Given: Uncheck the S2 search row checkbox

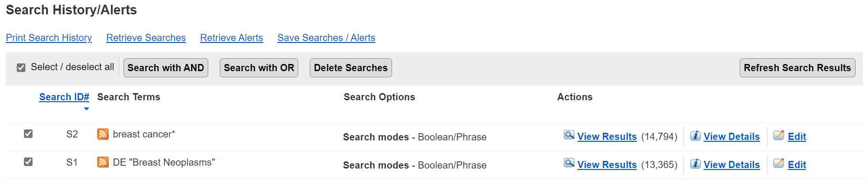Looking at the screenshot, I should pos(28,134).
